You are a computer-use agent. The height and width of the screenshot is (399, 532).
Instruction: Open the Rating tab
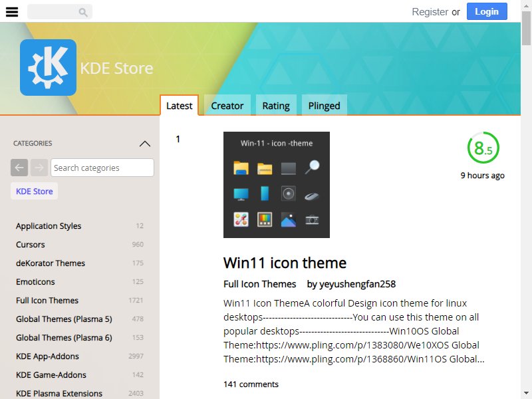tap(276, 106)
